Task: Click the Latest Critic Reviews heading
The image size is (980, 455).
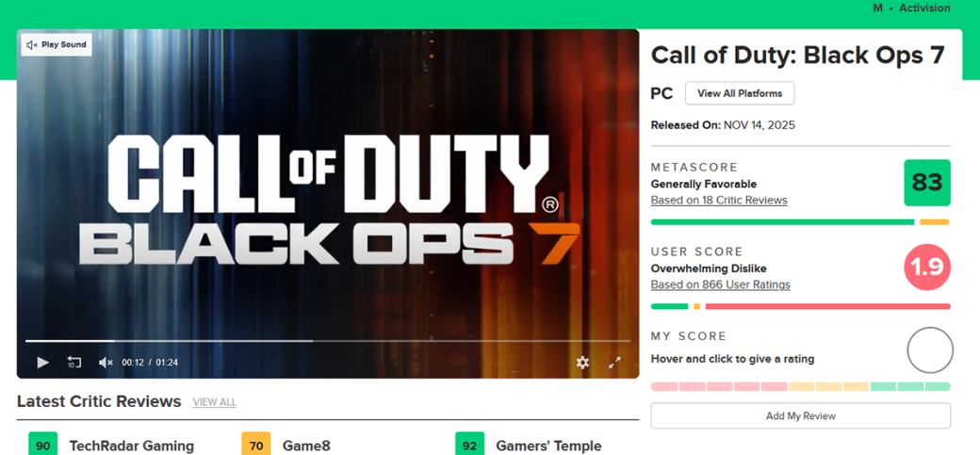Action: (99, 401)
